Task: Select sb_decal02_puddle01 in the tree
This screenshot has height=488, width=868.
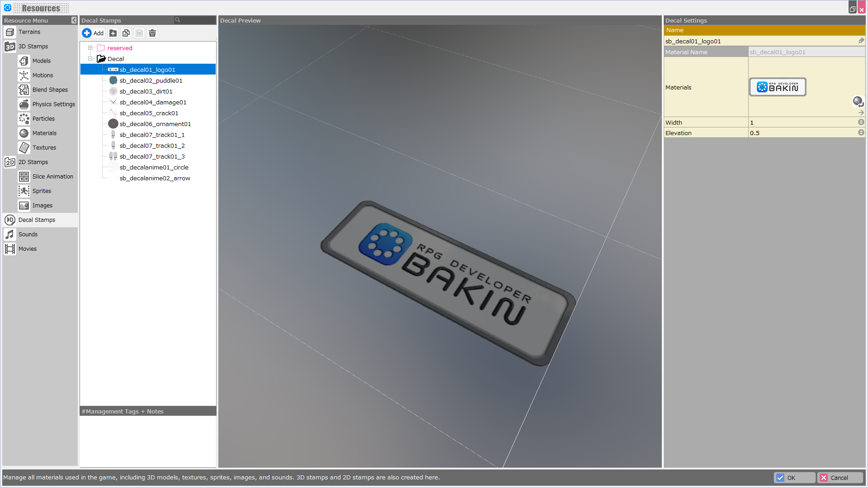Action: pyautogui.click(x=151, y=80)
